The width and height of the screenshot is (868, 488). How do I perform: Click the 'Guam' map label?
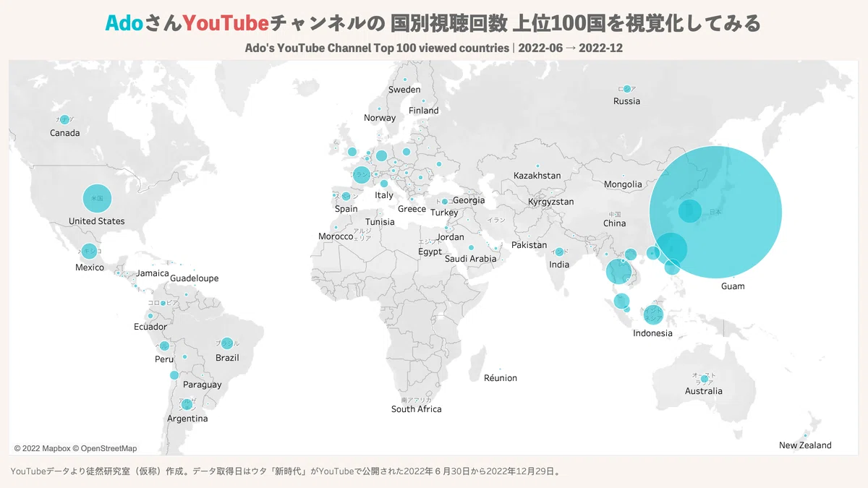(x=733, y=286)
